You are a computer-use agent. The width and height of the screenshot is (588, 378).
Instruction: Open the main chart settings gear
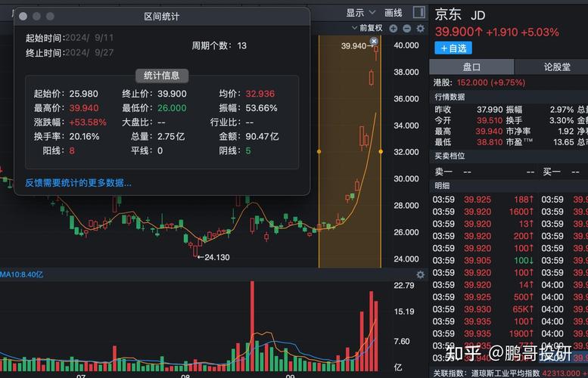click(x=420, y=28)
